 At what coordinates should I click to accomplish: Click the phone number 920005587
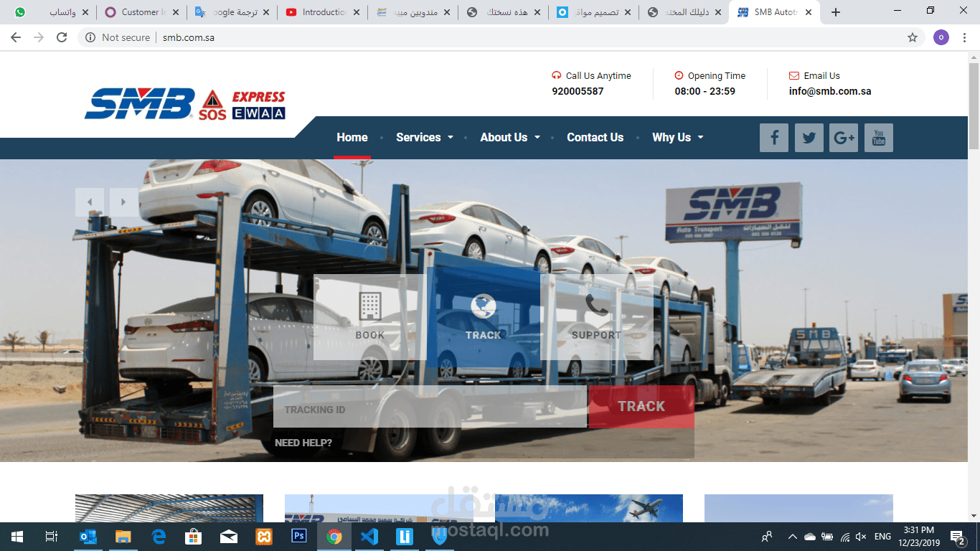[578, 91]
